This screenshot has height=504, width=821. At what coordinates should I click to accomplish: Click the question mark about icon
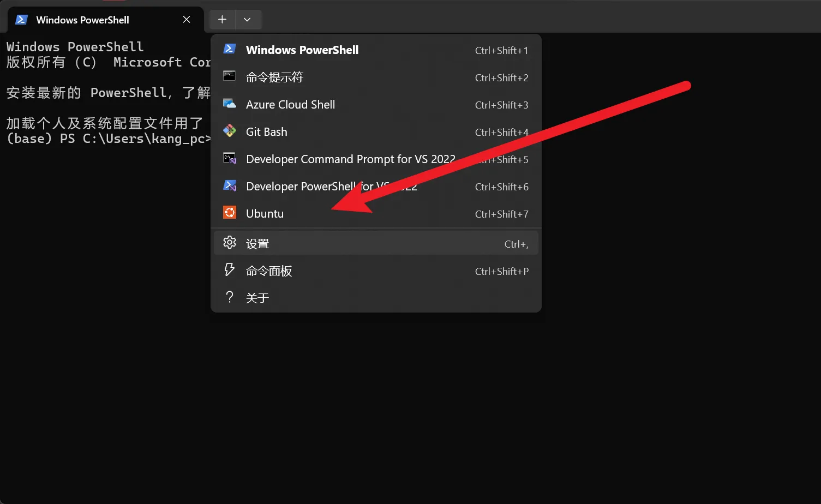(230, 297)
